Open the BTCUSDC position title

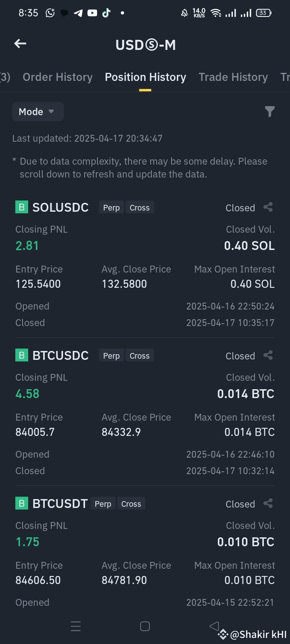pos(60,355)
